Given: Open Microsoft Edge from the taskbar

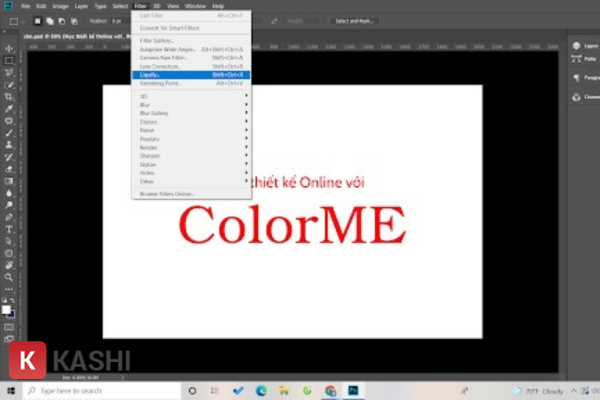Looking at the screenshot, I should tap(261, 391).
